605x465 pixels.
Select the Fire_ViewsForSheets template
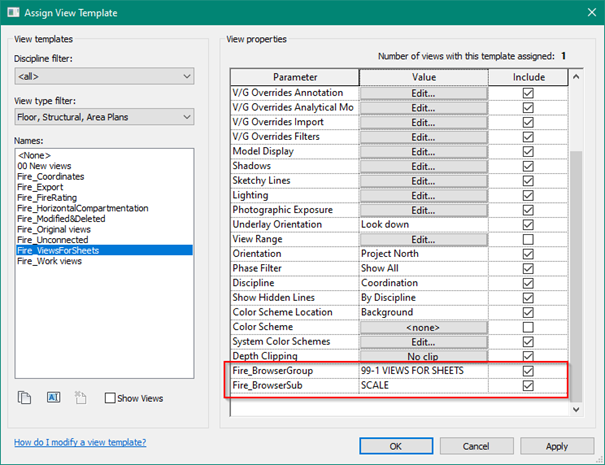[x=104, y=250]
